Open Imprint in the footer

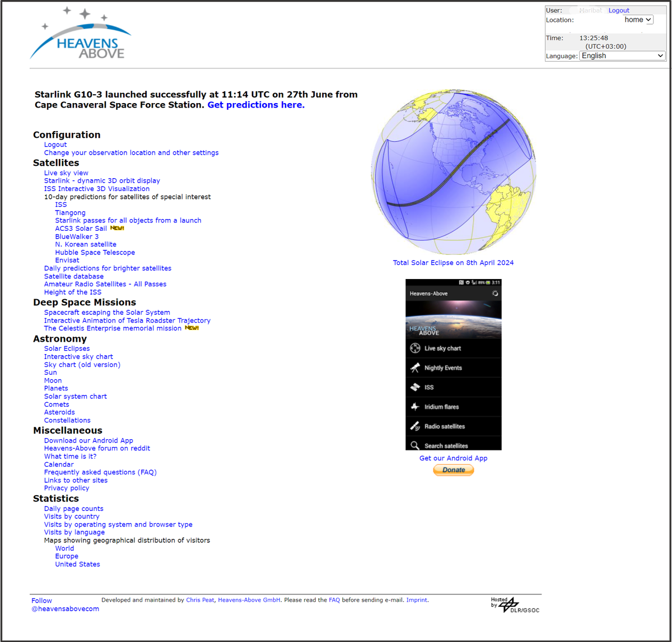coord(417,600)
